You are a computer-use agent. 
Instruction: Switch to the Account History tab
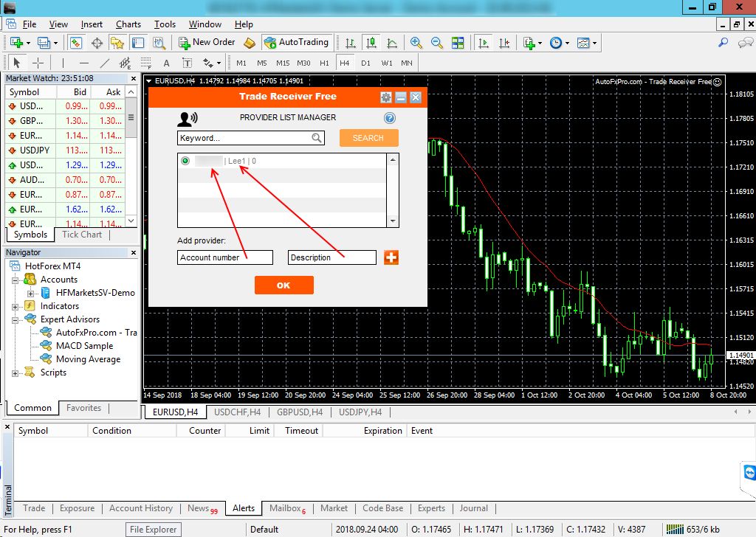pyautogui.click(x=140, y=508)
